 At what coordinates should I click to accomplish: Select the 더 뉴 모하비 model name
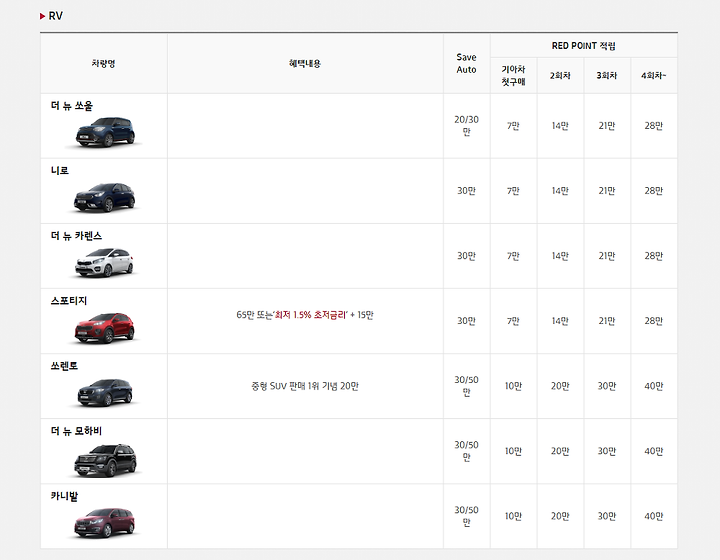76,431
